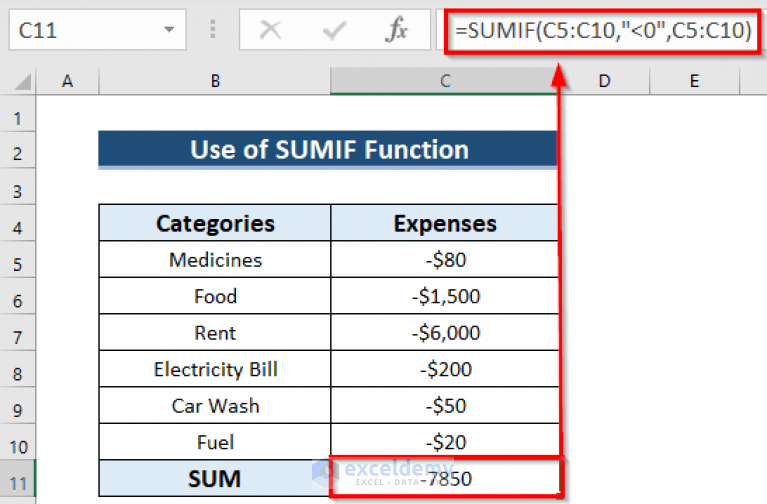Screen dimensions: 767x504
Task: Click the formula bar with SUMIF formula
Action: pyautogui.click(x=603, y=30)
